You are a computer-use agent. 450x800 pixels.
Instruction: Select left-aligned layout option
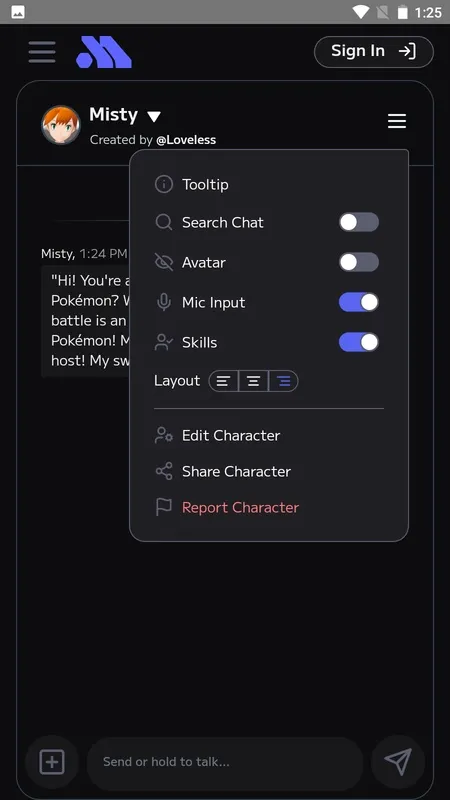click(x=223, y=381)
